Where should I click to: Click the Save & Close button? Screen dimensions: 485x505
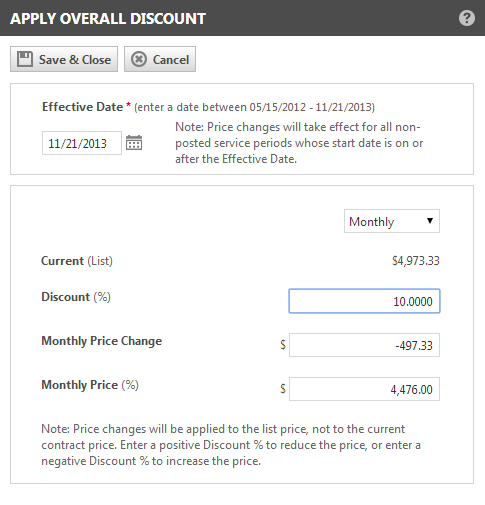[64, 59]
